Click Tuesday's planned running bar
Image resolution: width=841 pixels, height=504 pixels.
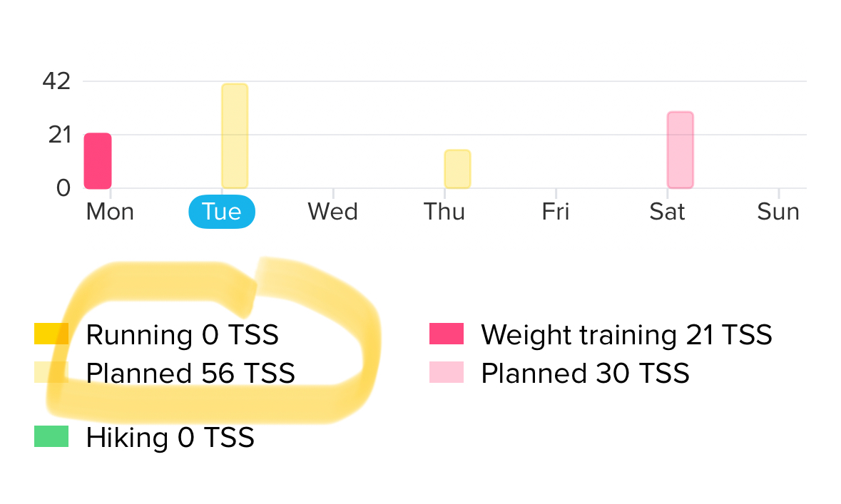[235, 135]
